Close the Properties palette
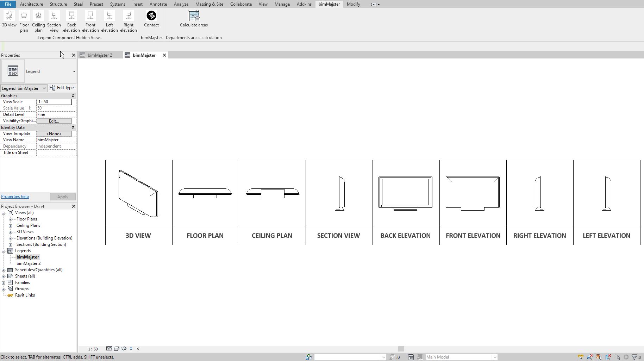This screenshot has width=644, height=361. [x=74, y=55]
